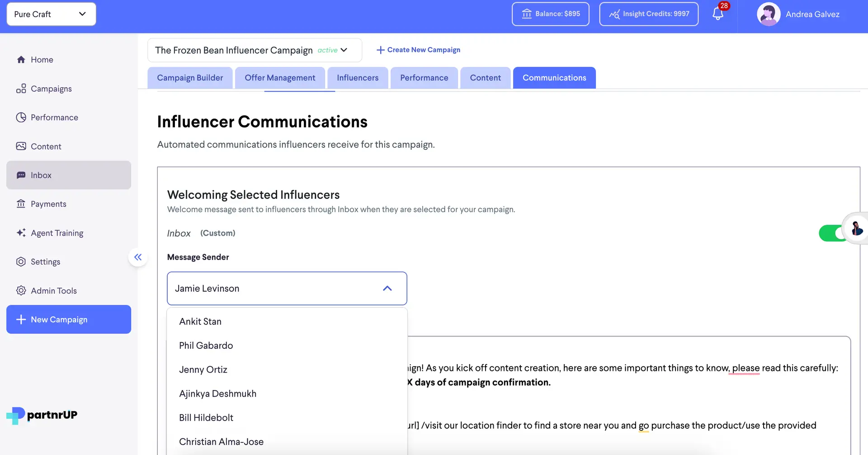The height and width of the screenshot is (455, 868).
Task: Toggle the Welcoming Selected Influencers switch
Action: coord(832,233)
